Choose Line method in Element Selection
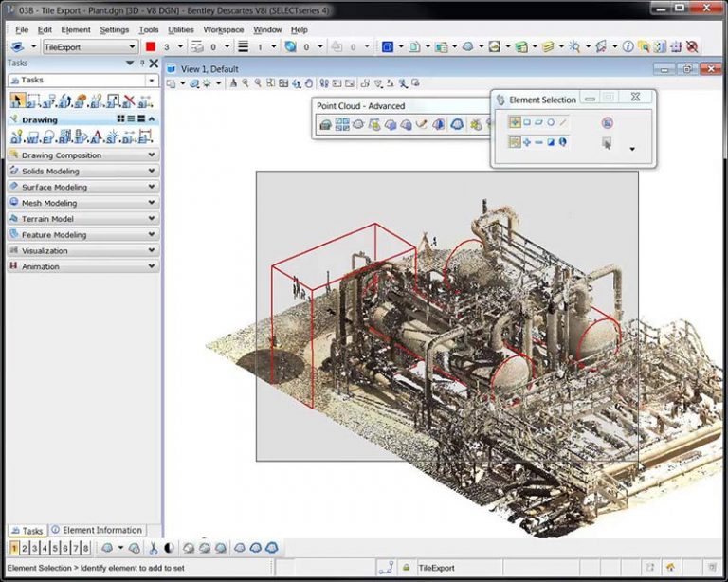Screen dimensions: 728x582 click(563, 122)
